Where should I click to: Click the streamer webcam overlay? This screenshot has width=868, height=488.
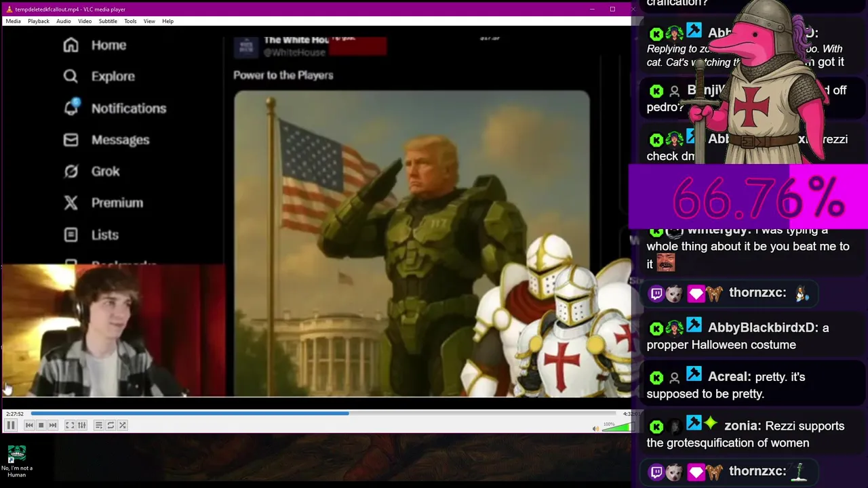[x=113, y=331]
